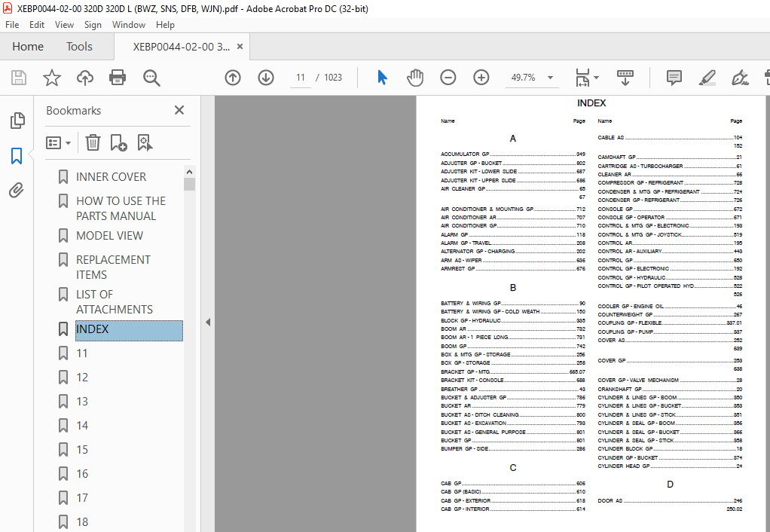This screenshot has width=770, height=532.
Task: Click CYLINDER HEAD GP index entry
Action: [x=670, y=466]
